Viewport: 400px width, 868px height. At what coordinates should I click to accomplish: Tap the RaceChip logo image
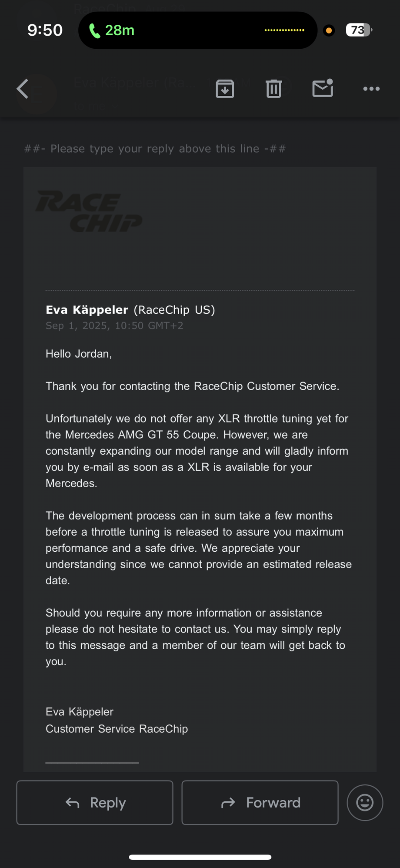pos(89,211)
